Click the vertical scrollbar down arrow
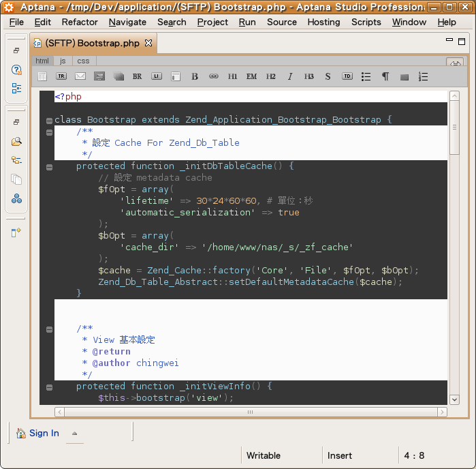The image size is (476, 469). [x=454, y=399]
